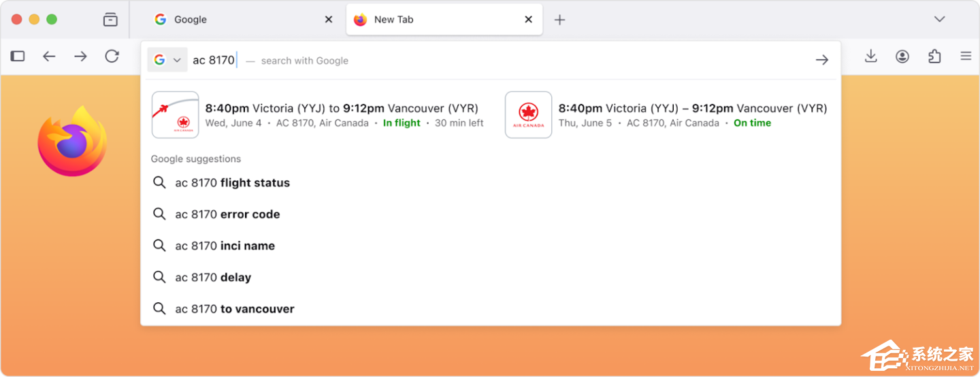Open the Downloads panel
Viewport: 980px width, 377px height.
(x=870, y=56)
